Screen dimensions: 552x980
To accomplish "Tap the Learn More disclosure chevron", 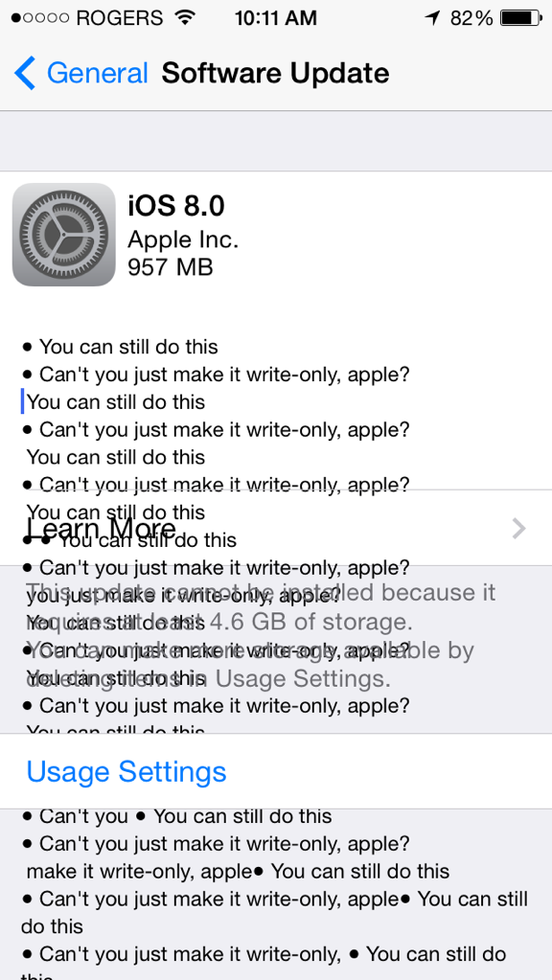I will (x=518, y=529).
